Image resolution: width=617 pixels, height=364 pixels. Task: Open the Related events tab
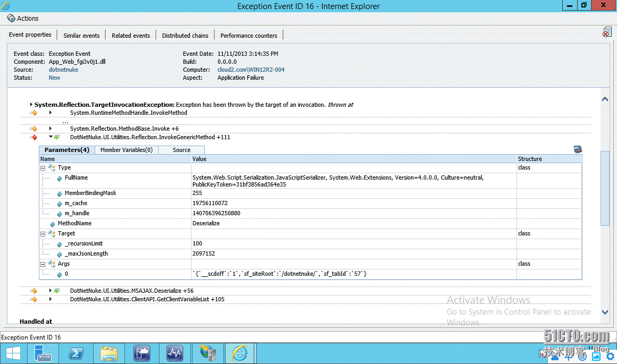pos(131,36)
